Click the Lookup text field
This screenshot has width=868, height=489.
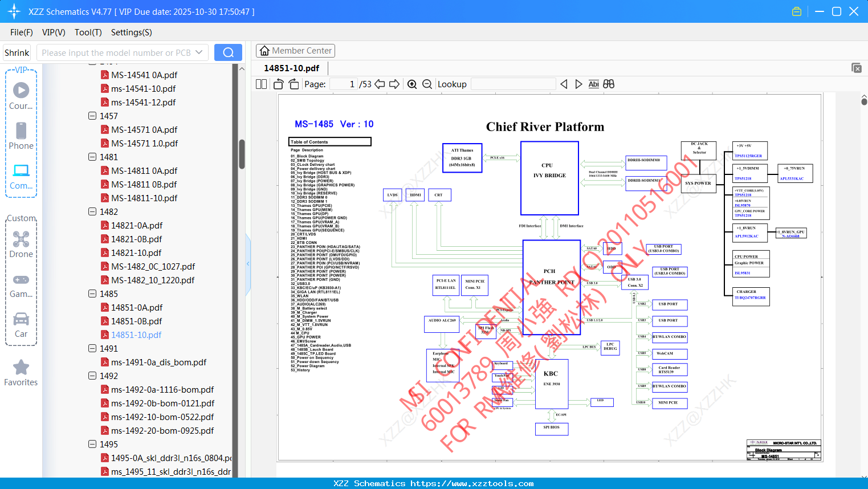click(514, 84)
